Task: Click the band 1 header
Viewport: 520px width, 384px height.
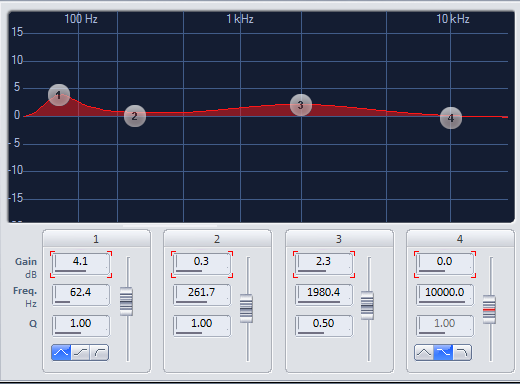Action: 96,239
